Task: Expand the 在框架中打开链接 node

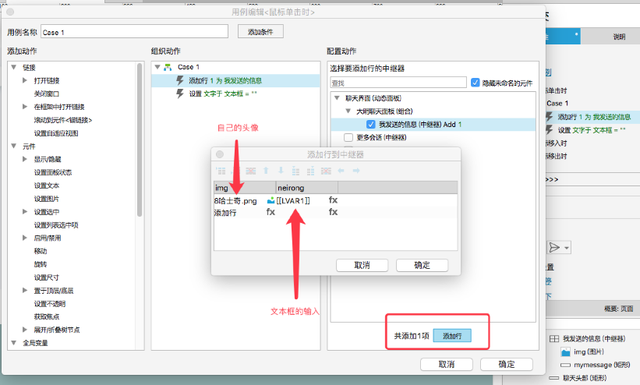Action: coord(25,107)
